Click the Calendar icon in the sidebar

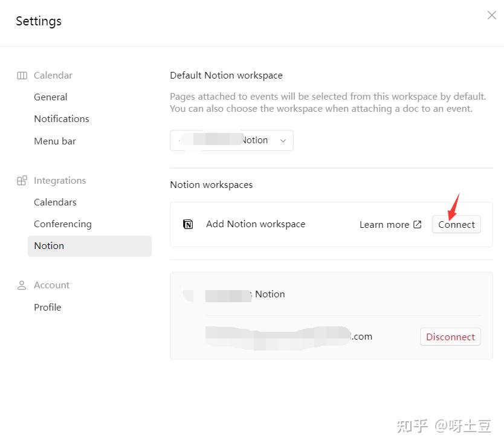coord(22,75)
